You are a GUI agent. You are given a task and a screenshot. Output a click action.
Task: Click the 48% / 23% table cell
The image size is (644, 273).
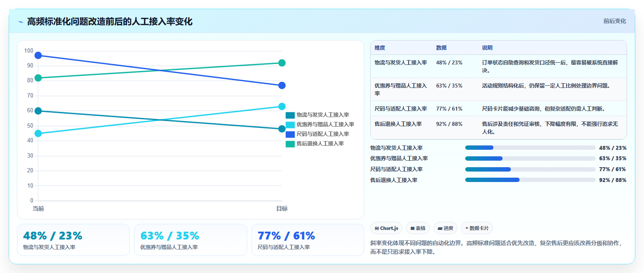click(x=449, y=62)
